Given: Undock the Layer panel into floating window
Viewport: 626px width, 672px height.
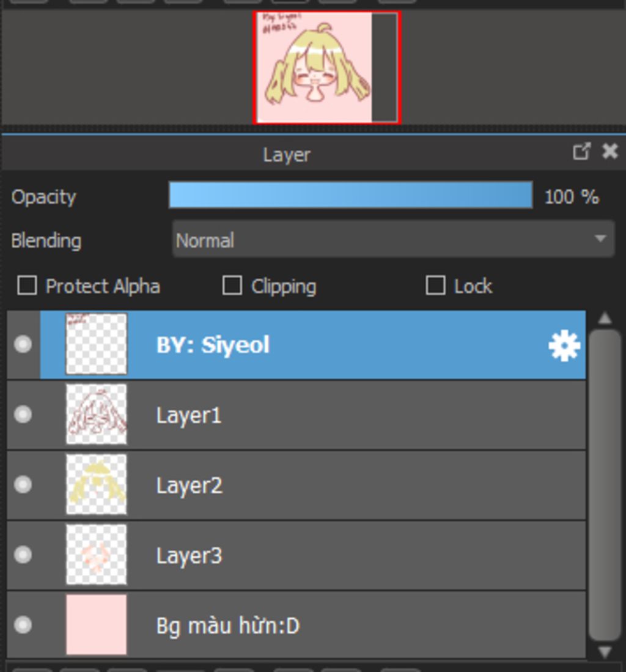Looking at the screenshot, I should 581,152.
